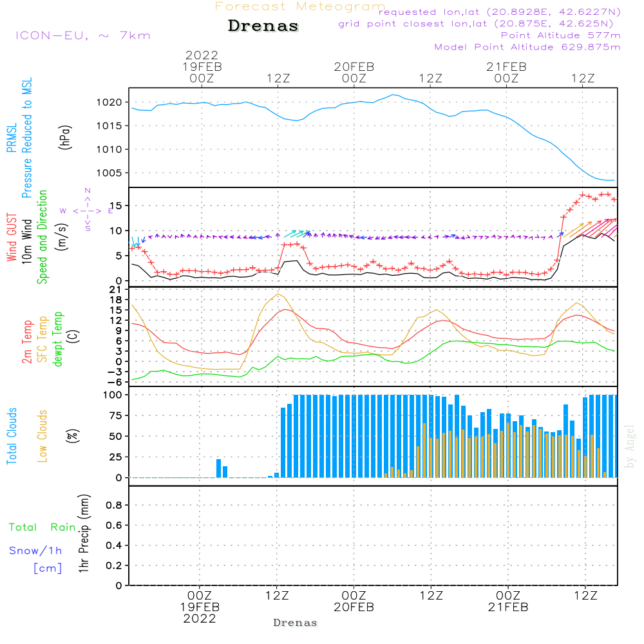Click the '15' wind speed axis tick
The image size is (644, 644).
tap(116, 206)
